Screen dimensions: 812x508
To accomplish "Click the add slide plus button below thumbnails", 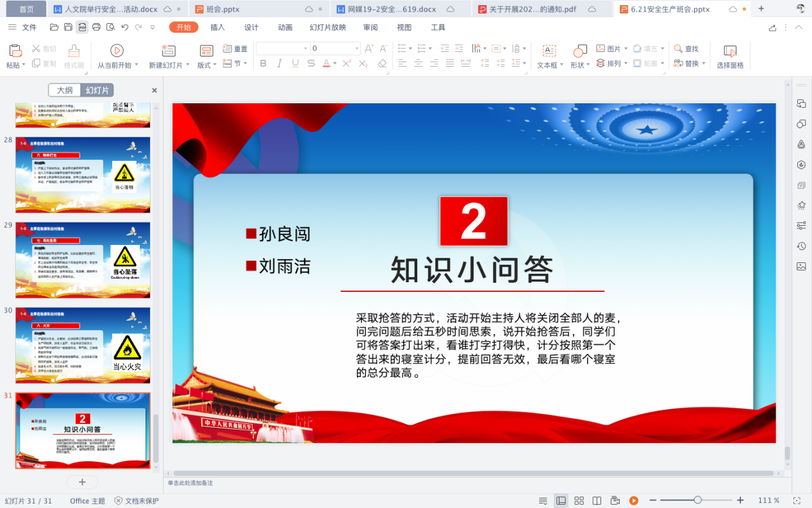I will point(82,482).
